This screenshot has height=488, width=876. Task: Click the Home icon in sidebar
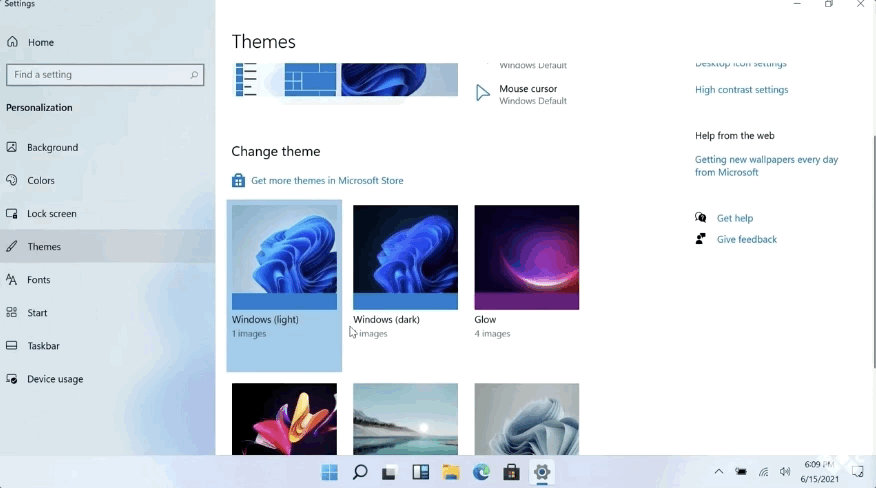click(12, 42)
